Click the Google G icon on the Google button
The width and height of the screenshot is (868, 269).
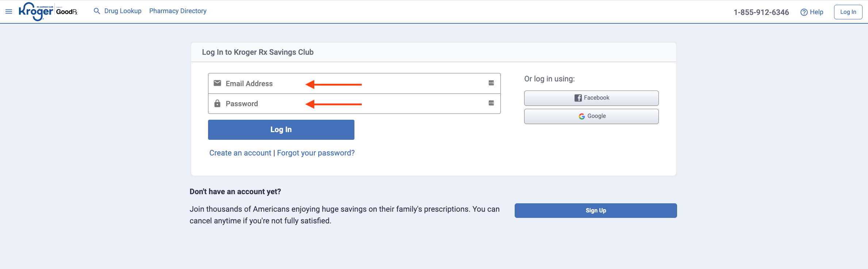point(581,116)
